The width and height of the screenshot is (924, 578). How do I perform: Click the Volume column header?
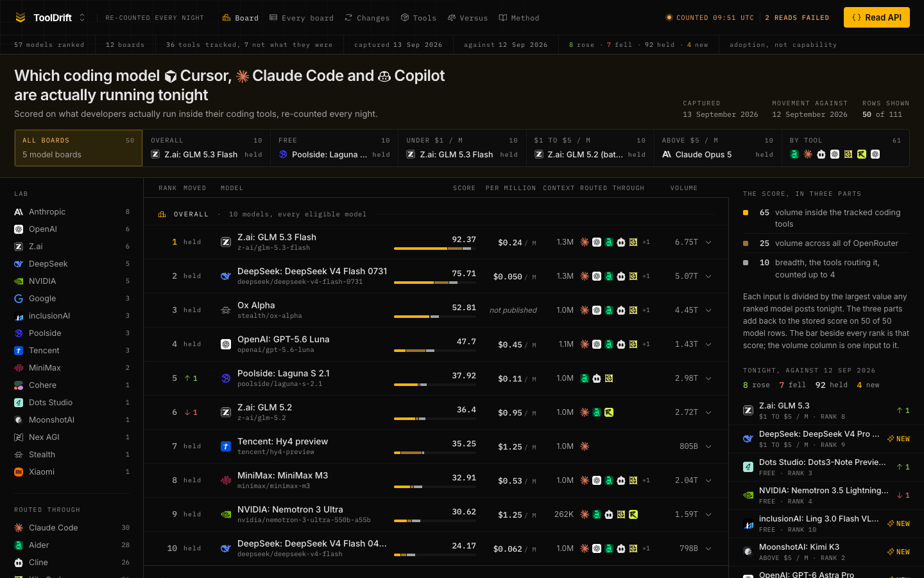684,188
